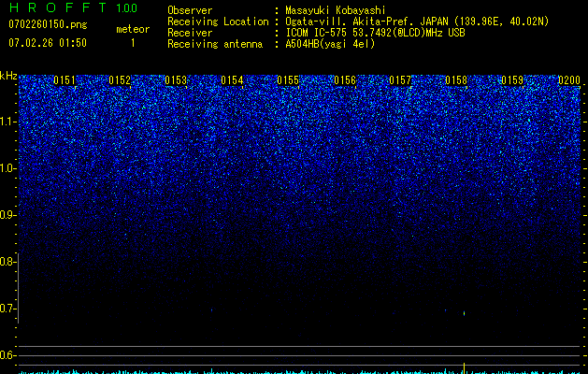This screenshot has height=374, width=588.
Task: Click the 0154 time marker
Action: 232,80
